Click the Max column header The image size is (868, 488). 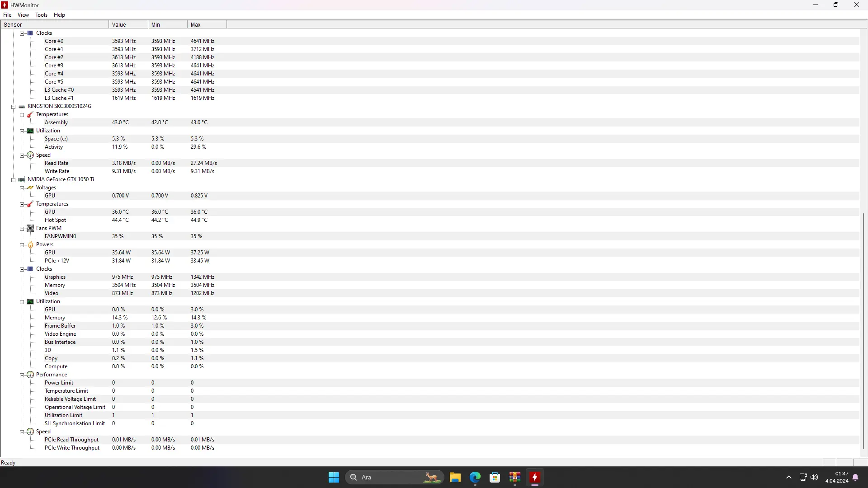[x=207, y=25]
